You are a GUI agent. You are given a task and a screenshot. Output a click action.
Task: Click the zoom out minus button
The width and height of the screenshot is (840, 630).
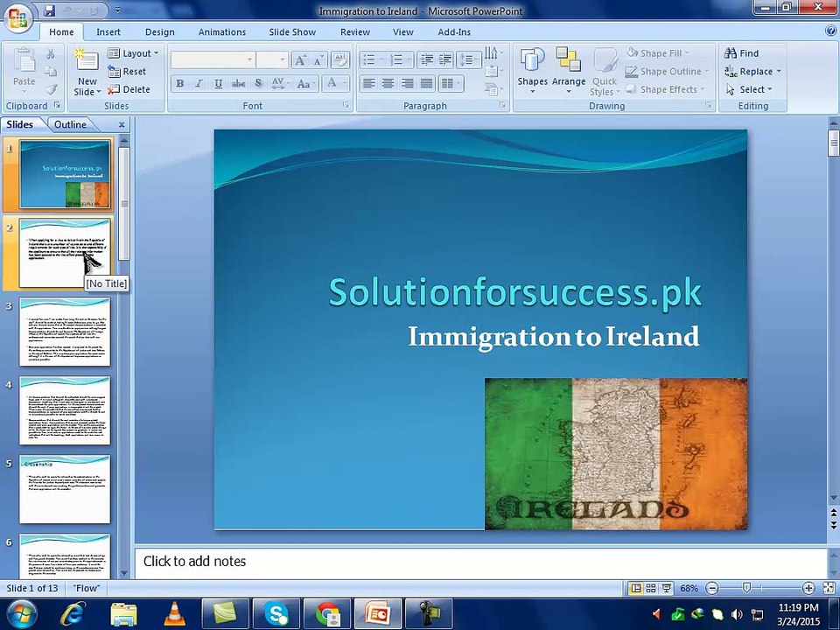tap(712, 588)
